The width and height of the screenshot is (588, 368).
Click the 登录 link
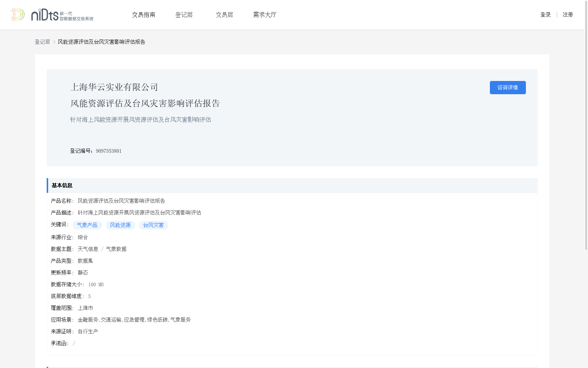tap(545, 15)
